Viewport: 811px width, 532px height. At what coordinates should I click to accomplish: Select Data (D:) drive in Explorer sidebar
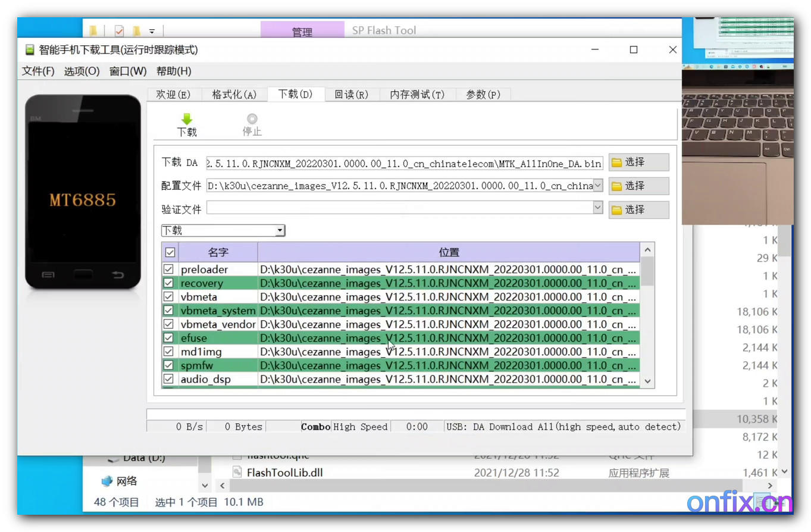pos(136,458)
